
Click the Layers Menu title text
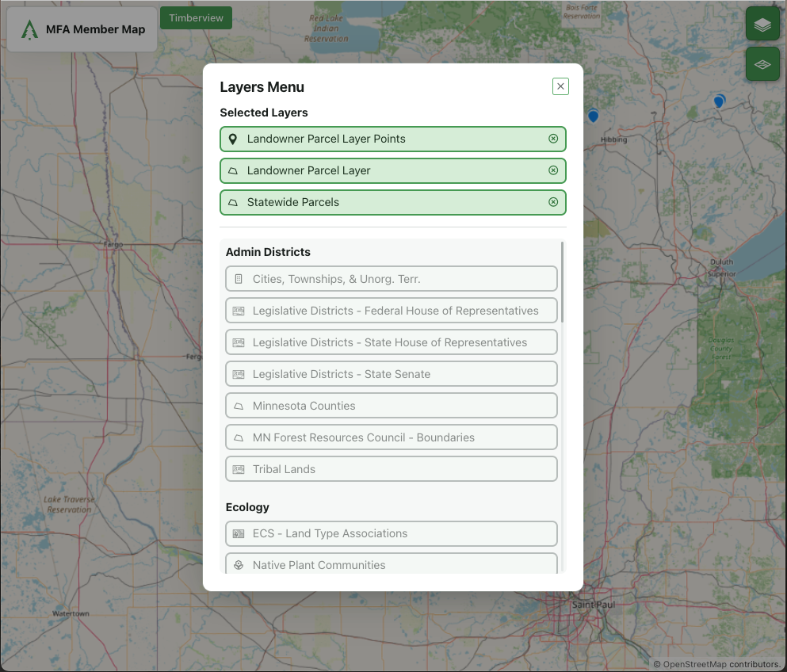pos(262,87)
